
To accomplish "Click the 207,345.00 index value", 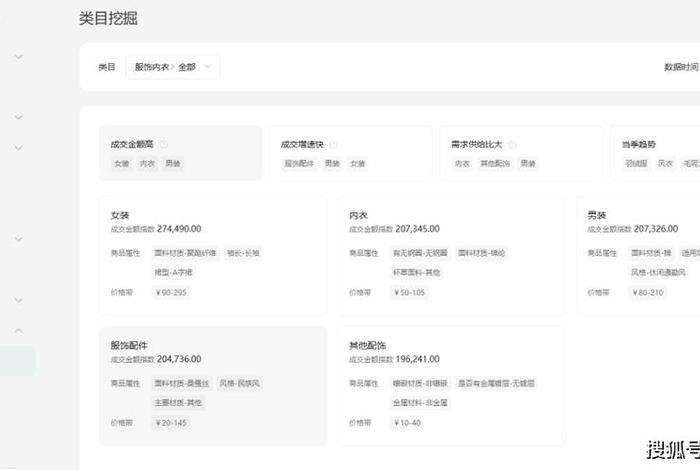I will point(417,229).
